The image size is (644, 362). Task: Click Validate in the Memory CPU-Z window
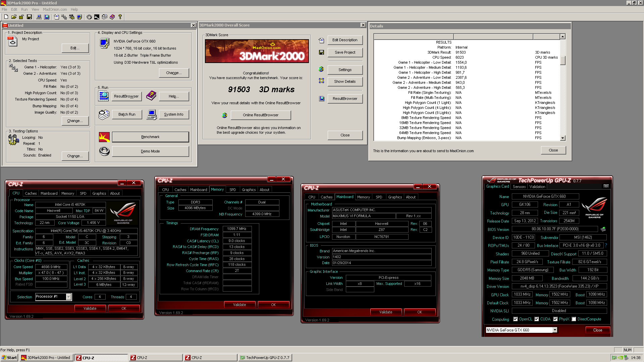pos(239,305)
